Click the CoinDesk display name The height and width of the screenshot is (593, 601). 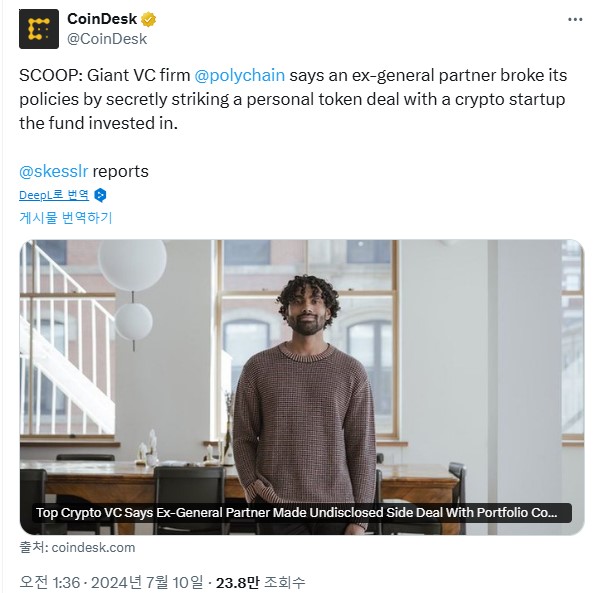[x=102, y=19]
